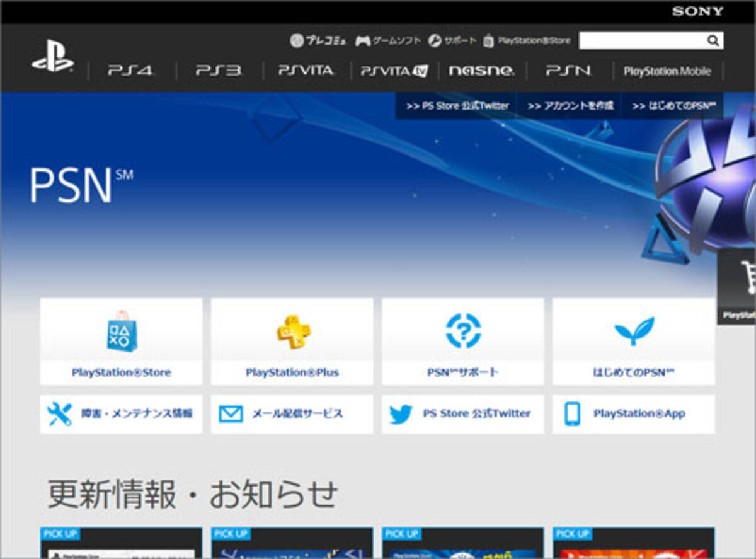Go to the PS Vita section
This screenshot has height=559, width=756.
[x=306, y=71]
